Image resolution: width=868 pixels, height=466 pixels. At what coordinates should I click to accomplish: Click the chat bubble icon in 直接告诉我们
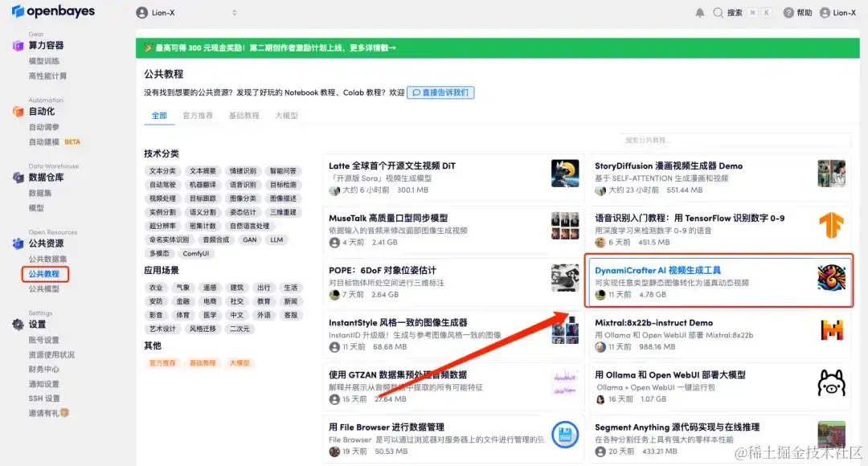(x=416, y=92)
